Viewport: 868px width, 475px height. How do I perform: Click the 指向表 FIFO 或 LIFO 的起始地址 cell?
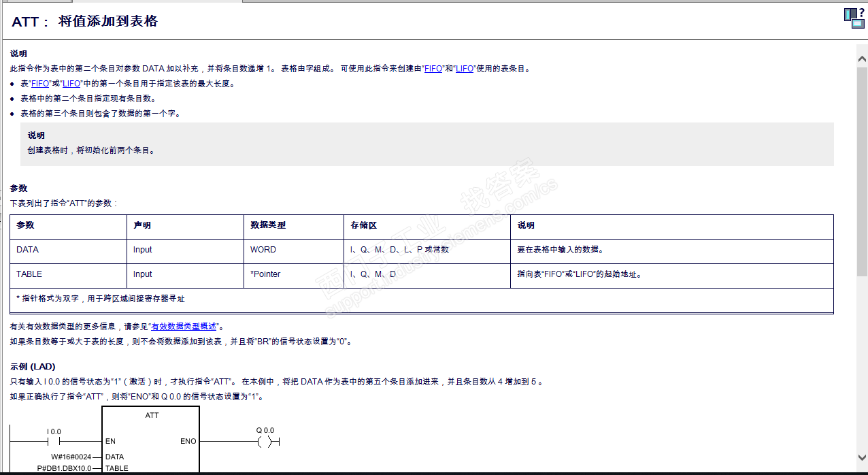[x=672, y=276]
